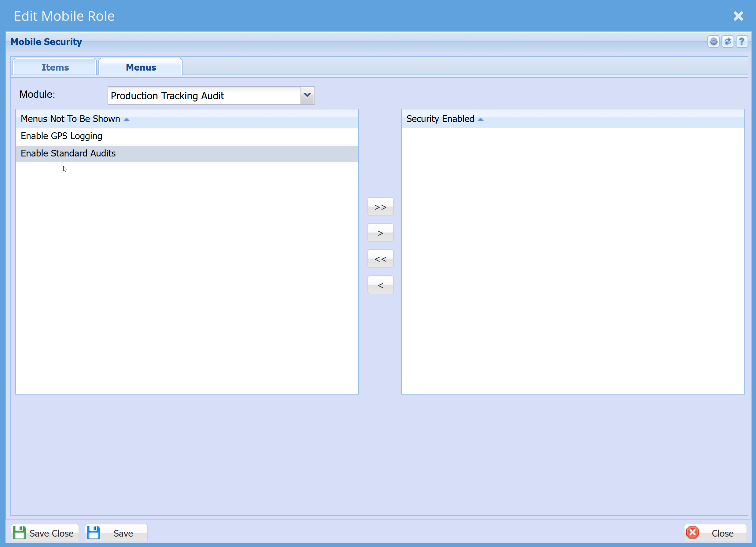Click the refresh arrows icon in header
Viewport: 756px width, 547px height.
pyautogui.click(x=728, y=42)
